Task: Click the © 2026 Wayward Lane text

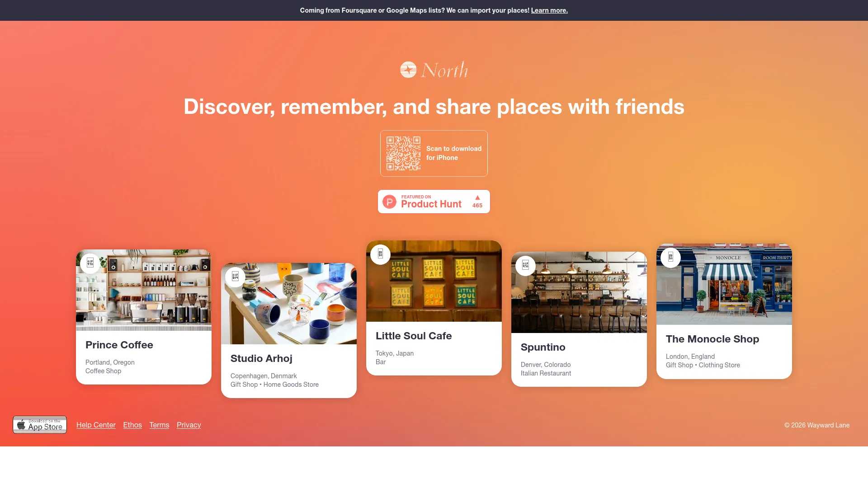Action: point(817,425)
